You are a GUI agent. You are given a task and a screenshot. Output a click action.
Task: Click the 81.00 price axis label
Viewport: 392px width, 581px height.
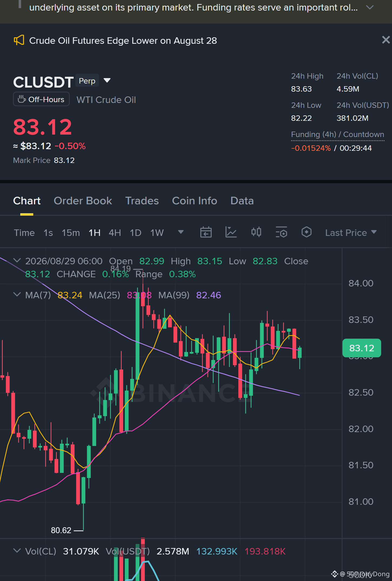361,502
